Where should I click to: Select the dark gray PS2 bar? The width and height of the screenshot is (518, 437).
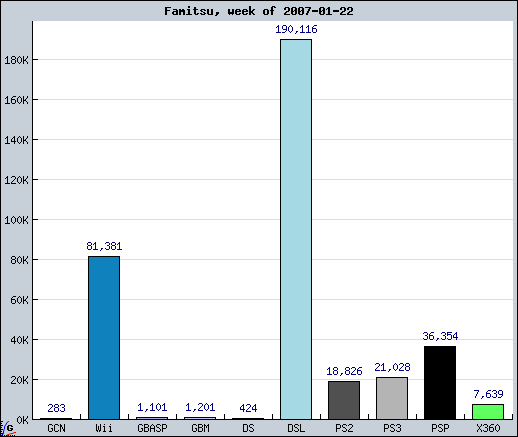point(344,400)
